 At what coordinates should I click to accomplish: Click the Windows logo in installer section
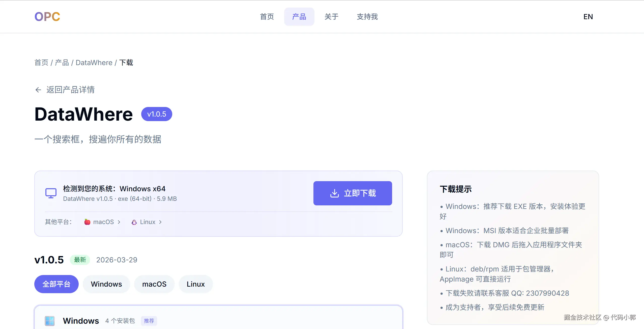49,320
